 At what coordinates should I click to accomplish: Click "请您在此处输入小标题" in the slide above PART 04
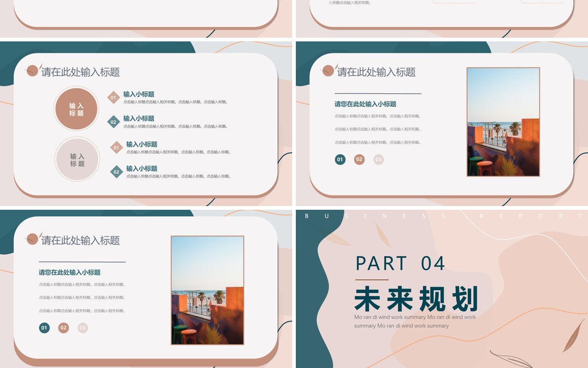365,104
